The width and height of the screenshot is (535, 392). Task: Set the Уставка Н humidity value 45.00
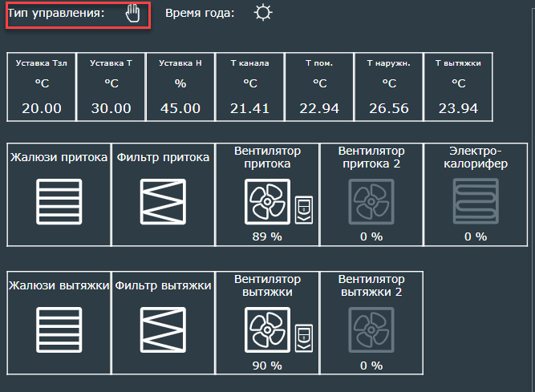180,108
